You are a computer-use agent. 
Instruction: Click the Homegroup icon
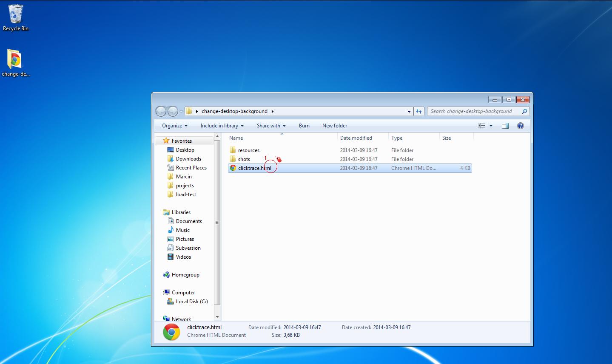[x=166, y=275]
